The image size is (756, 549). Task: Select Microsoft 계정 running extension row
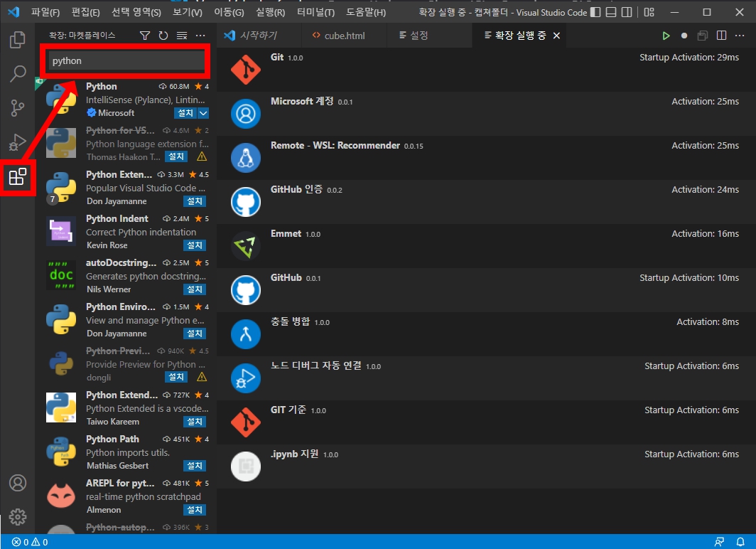pyautogui.click(x=486, y=113)
